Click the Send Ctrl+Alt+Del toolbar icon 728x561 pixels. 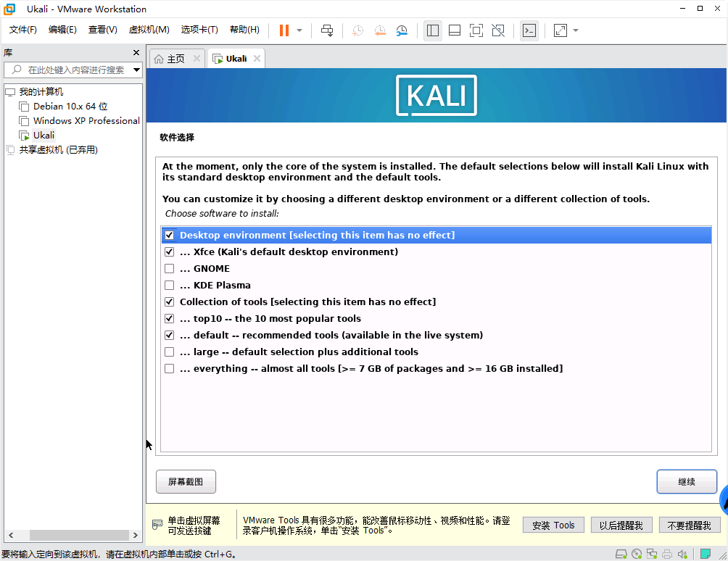click(327, 30)
